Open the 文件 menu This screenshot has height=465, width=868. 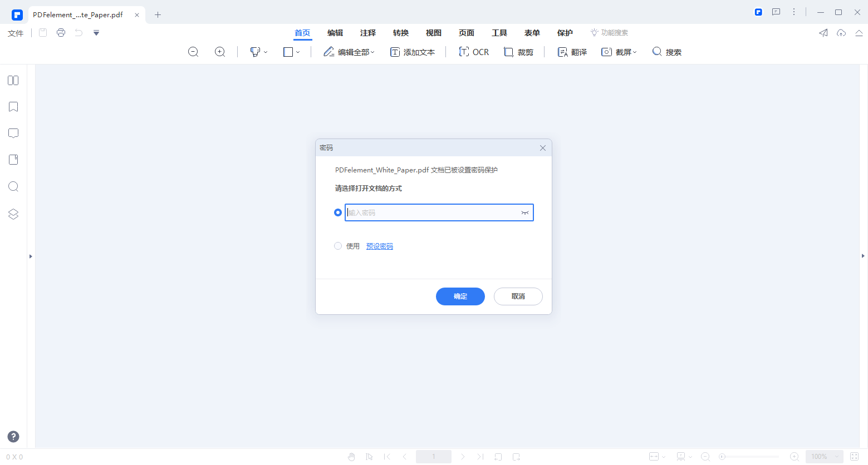(x=15, y=32)
